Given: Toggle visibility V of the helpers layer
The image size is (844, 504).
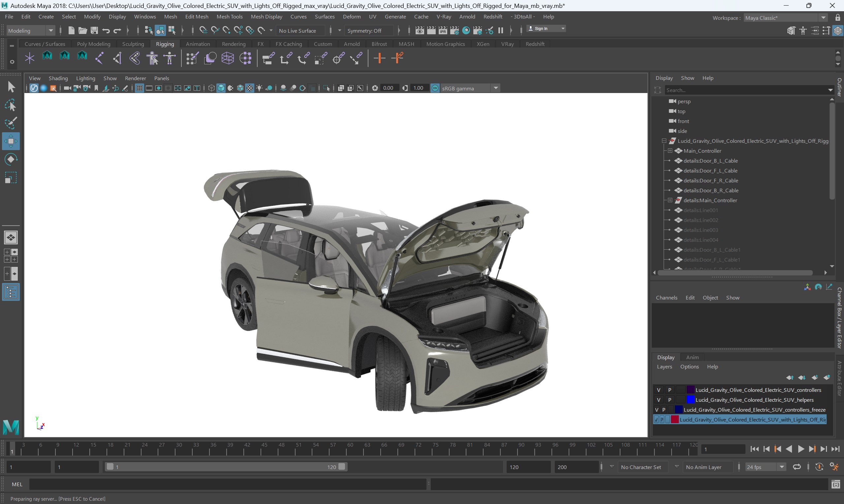Looking at the screenshot, I should tap(659, 400).
